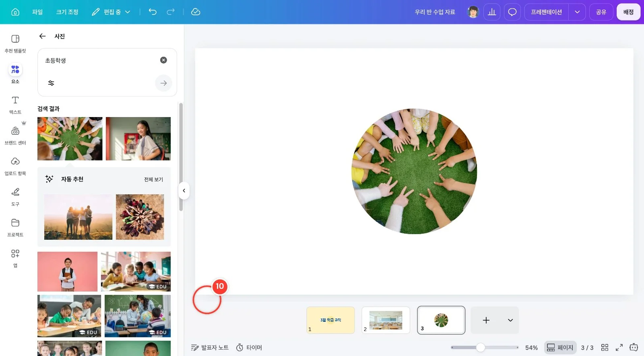Open 업로드 항목 uploads panel

pos(15,166)
